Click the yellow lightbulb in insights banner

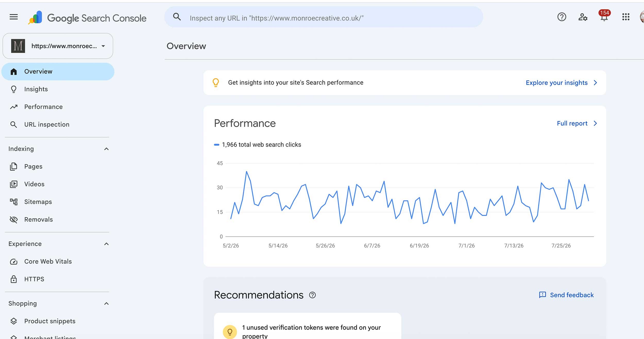[216, 83]
